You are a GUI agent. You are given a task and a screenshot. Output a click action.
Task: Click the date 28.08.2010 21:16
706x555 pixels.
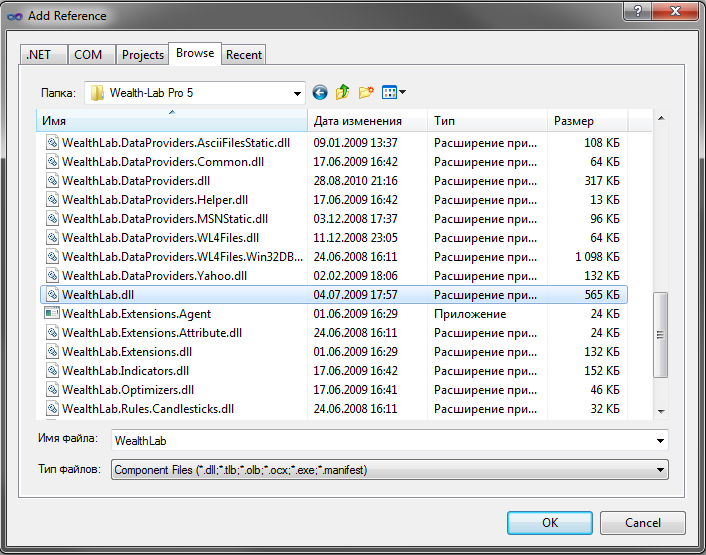(356, 180)
